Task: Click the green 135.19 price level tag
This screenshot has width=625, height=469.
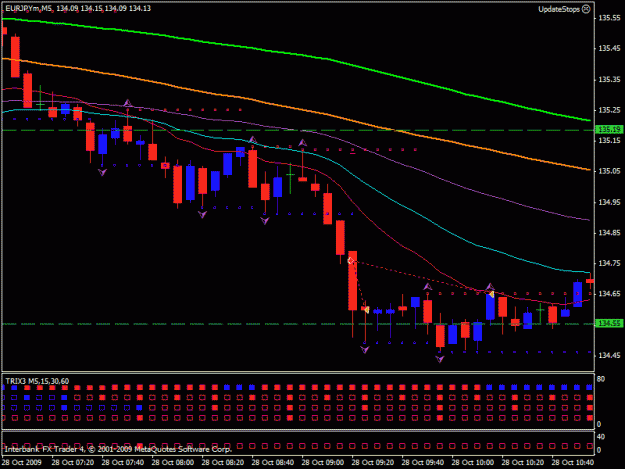Action: 609,130
